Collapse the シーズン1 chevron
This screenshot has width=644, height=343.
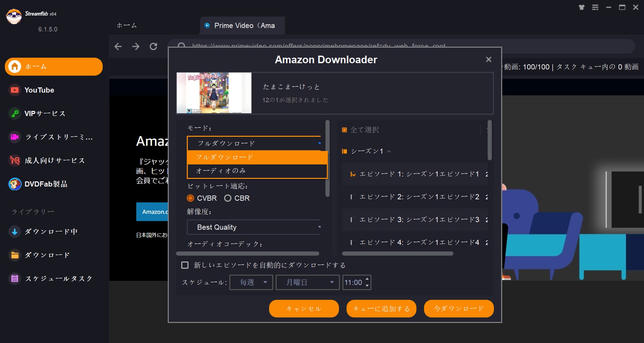click(x=389, y=151)
